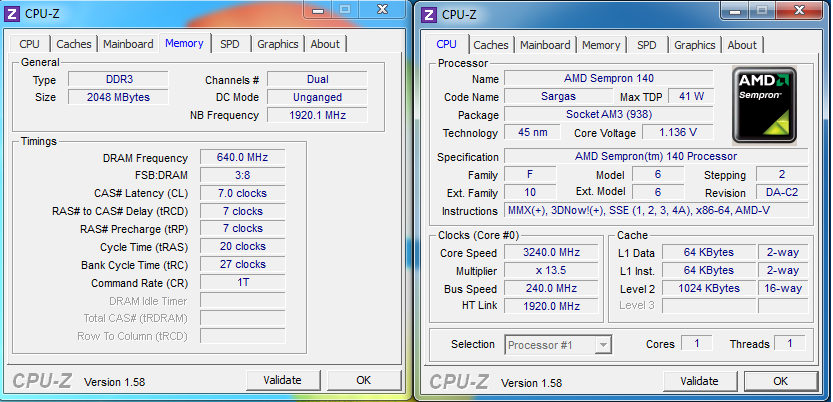Open the About tab in left window
833x402 pixels.
325,44
